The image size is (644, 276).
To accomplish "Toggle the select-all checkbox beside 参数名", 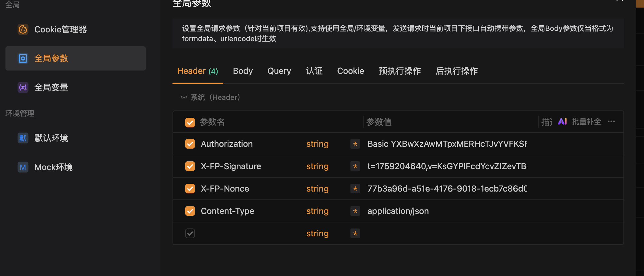I will [190, 122].
